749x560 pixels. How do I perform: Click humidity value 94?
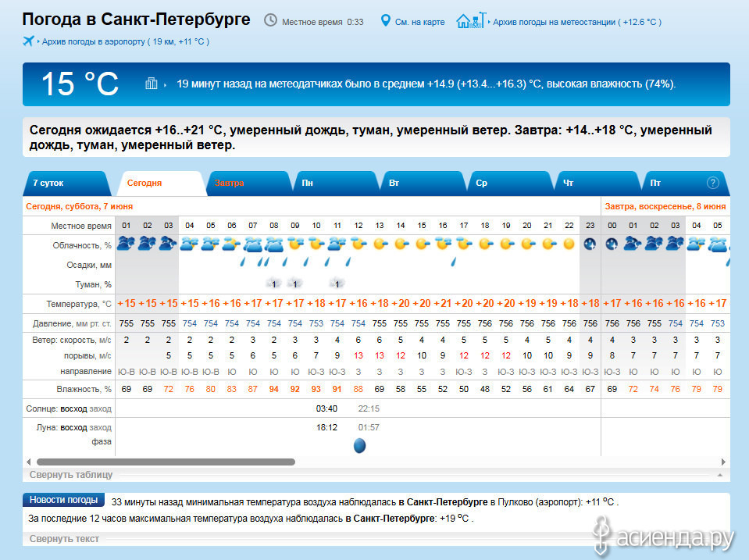(x=273, y=389)
